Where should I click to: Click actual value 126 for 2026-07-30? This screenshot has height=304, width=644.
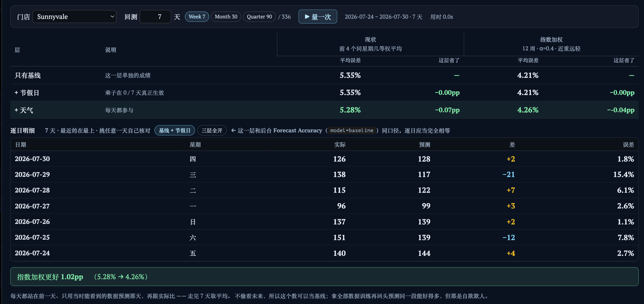[339, 159]
